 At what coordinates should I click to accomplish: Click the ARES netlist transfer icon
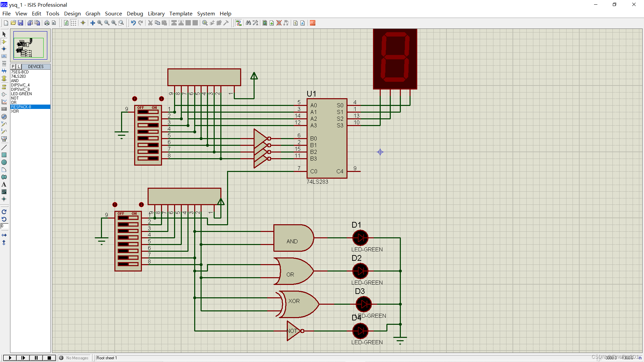point(313,23)
